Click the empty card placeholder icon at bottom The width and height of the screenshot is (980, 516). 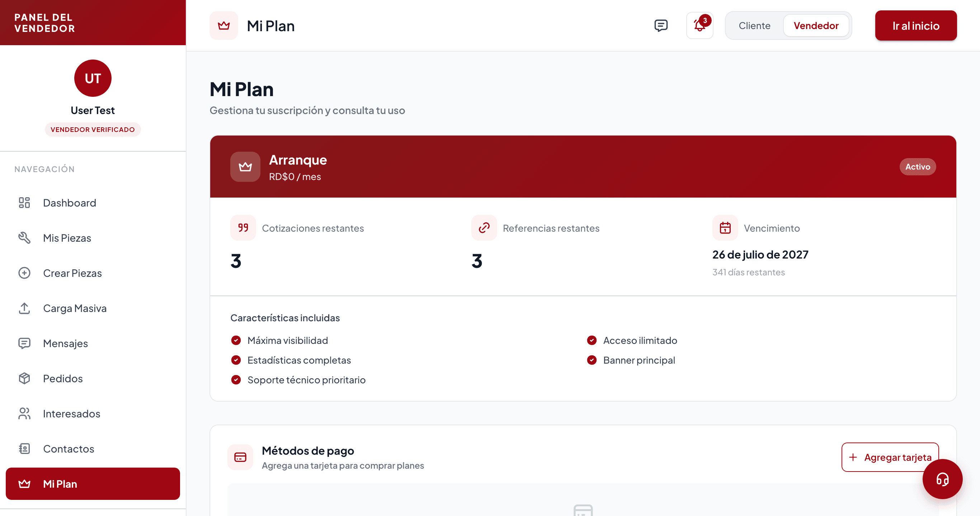coord(583,510)
